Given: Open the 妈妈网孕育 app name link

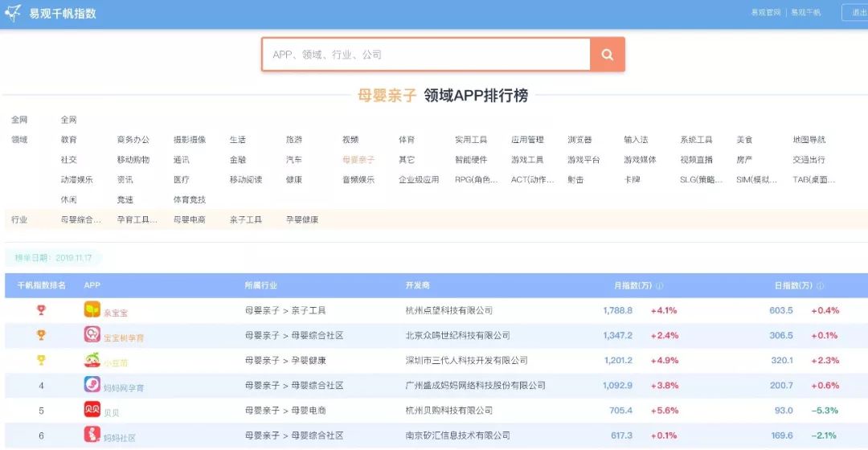Looking at the screenshot, I should (124, 388).
